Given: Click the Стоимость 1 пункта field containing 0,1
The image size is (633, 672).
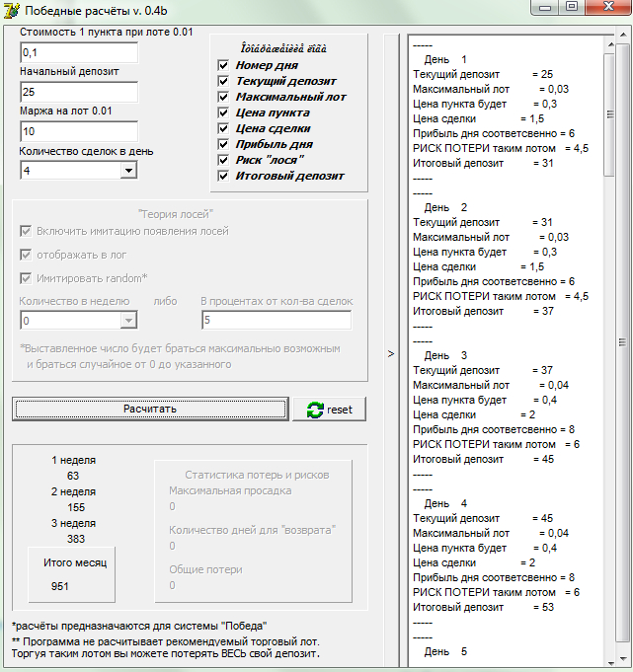Looking at the screenshot, I should 79,52.
